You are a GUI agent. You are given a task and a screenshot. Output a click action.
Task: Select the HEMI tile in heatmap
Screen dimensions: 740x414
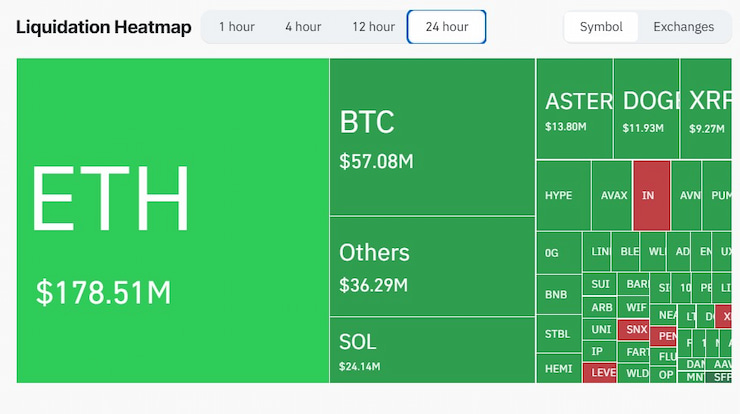559,368
